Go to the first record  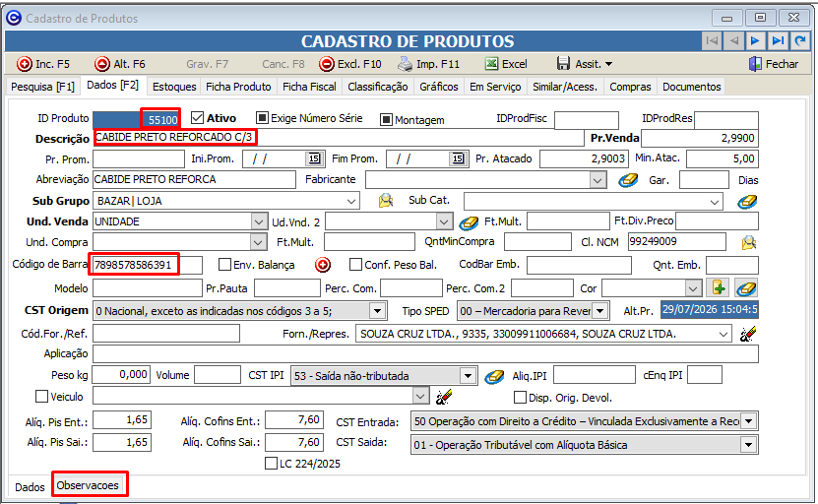pos(712,40)
